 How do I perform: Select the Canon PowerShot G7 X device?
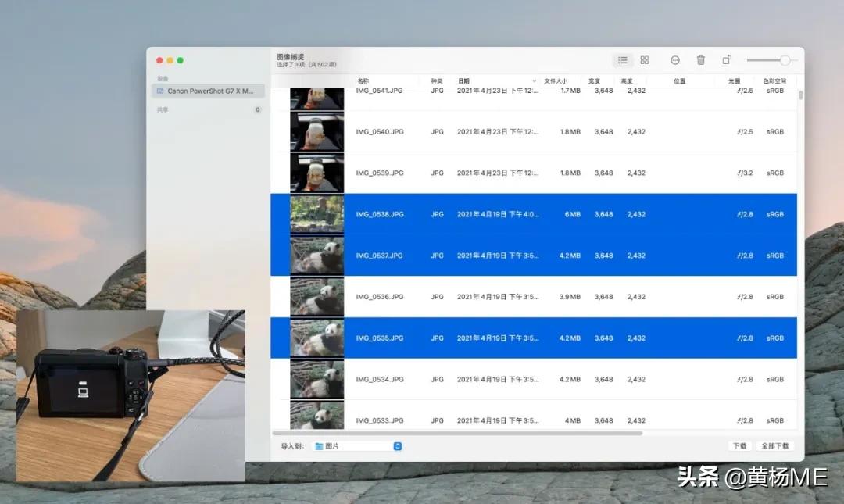[207, 91]
